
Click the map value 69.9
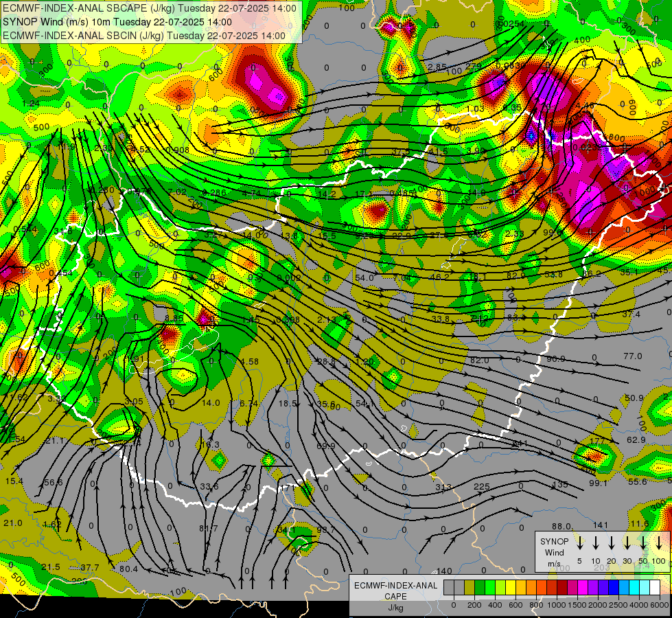[x=326, y=446]
